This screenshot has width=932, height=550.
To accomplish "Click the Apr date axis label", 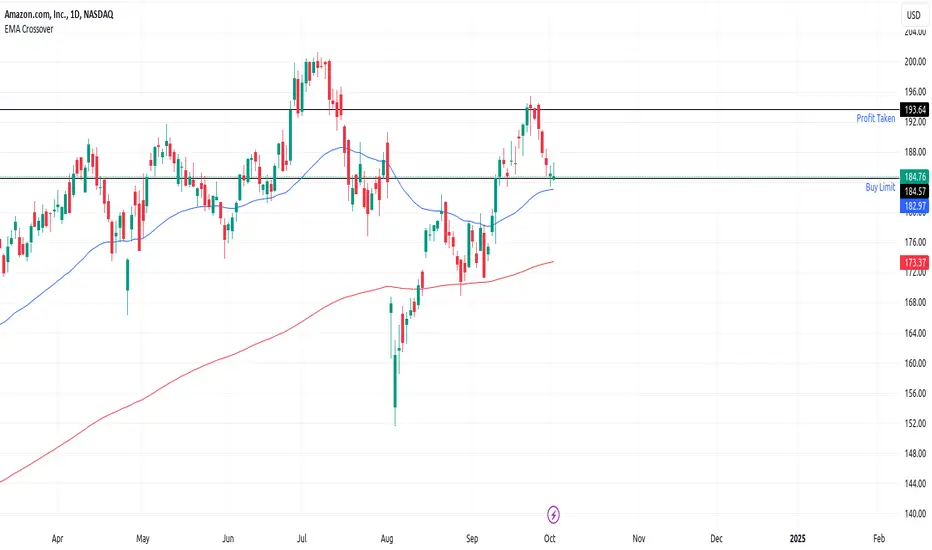I will (58, 539).
